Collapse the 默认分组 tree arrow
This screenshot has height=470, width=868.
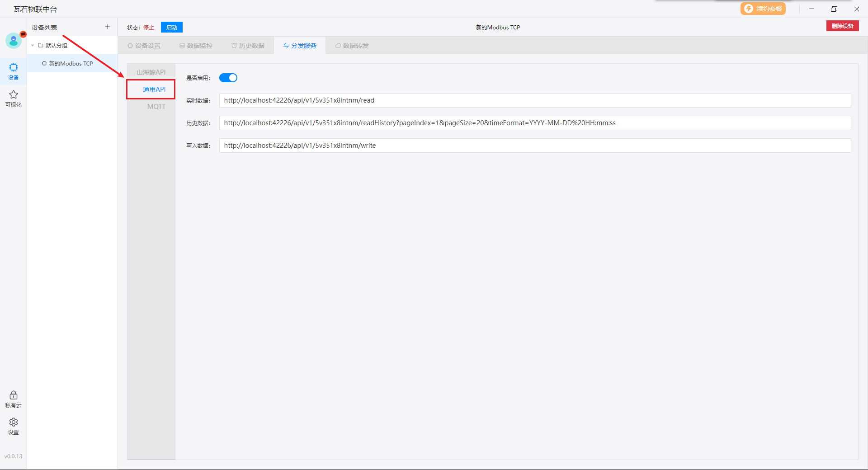[x=33, y=46]
